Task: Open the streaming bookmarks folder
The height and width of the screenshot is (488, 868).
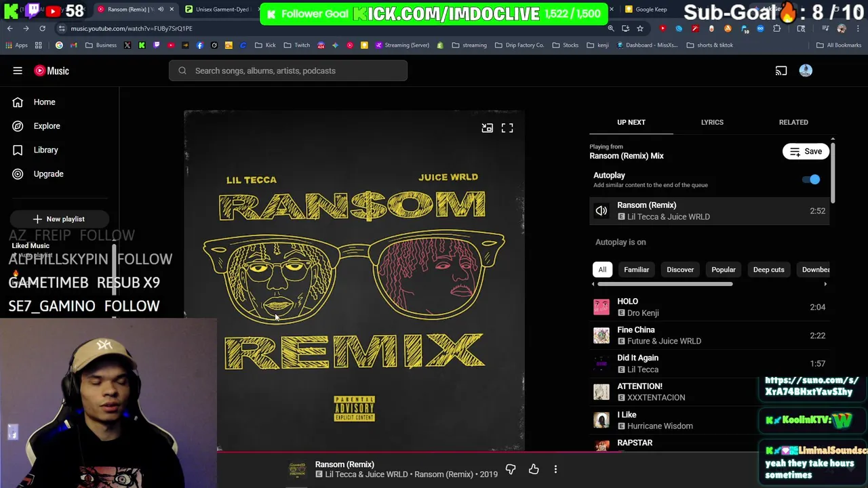Action: [x=469, y=45]
